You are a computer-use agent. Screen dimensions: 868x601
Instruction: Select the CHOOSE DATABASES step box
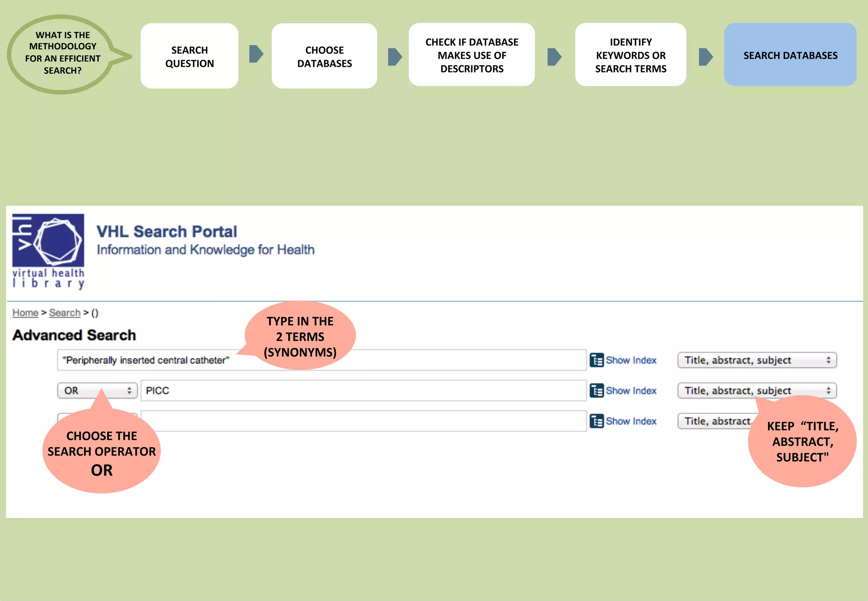325,56
